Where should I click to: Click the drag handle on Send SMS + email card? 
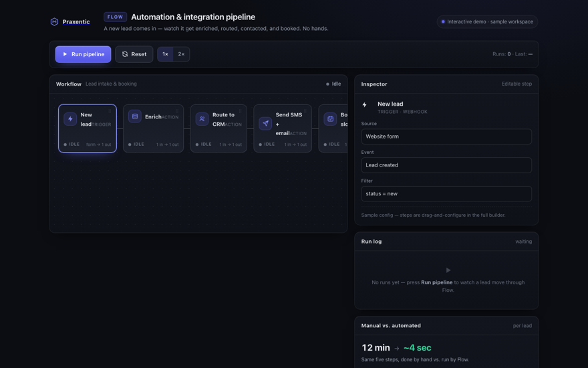tap(305, 111)
